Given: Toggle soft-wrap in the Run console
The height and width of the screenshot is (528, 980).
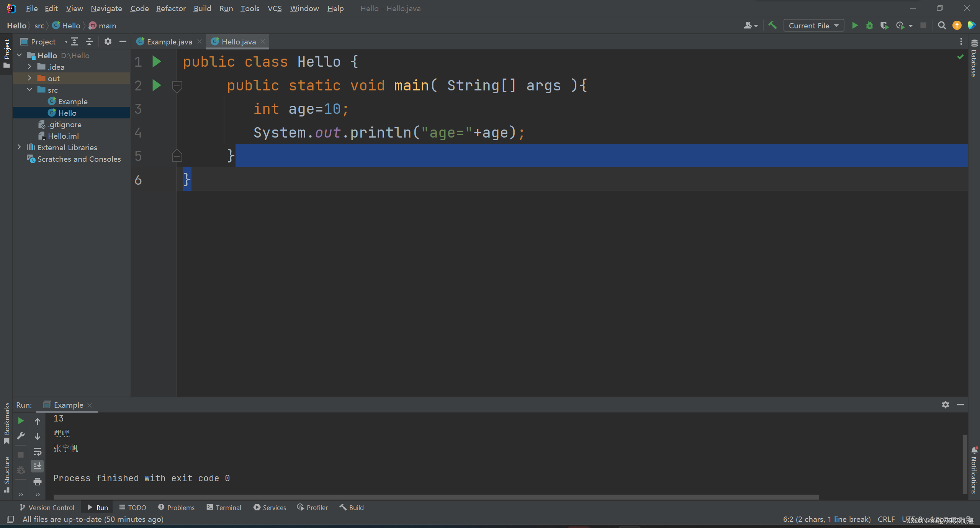Looking at the screenshot, I should pos(38,451).
